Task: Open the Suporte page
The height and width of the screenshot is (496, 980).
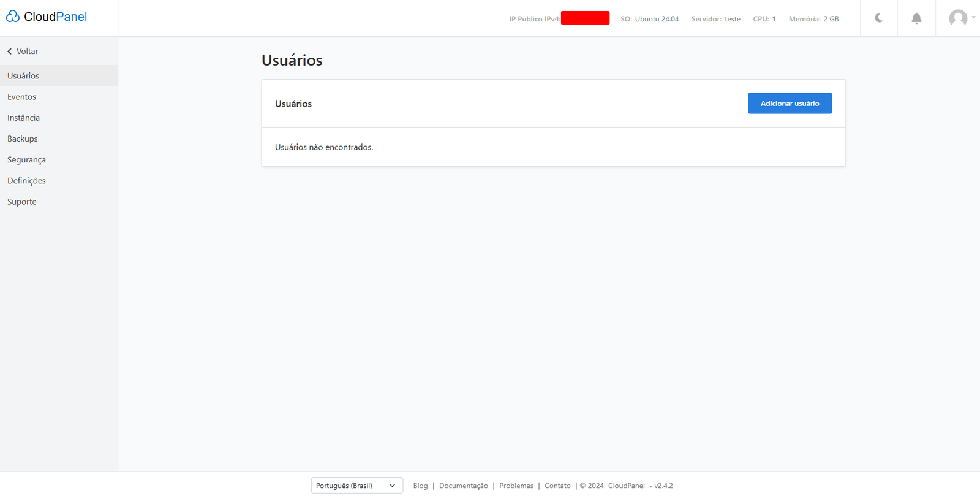Action: 22,202
